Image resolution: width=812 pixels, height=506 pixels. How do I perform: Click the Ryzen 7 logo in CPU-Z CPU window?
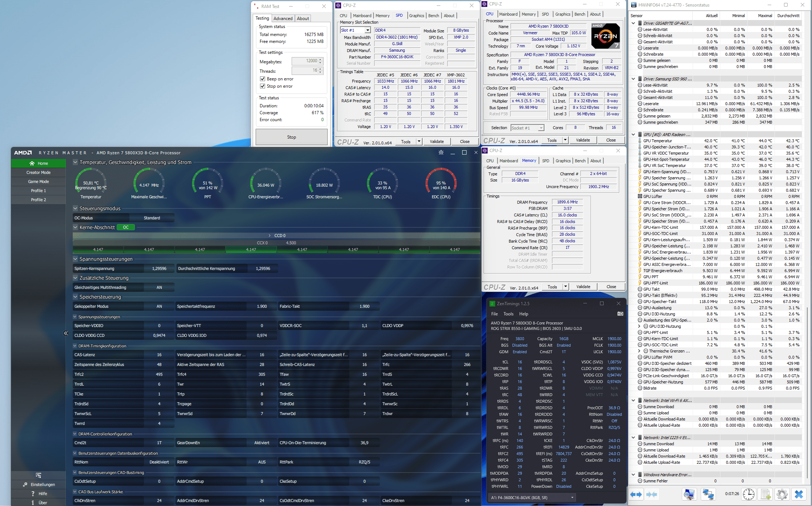(x=605, y=36)
